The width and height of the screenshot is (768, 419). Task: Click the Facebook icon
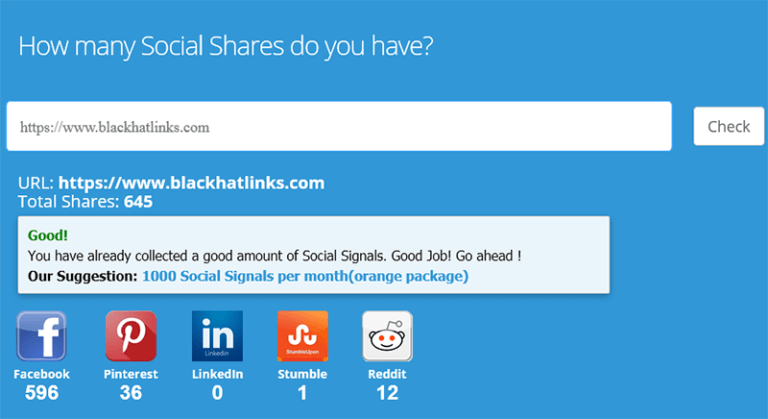tap(41, 336)
